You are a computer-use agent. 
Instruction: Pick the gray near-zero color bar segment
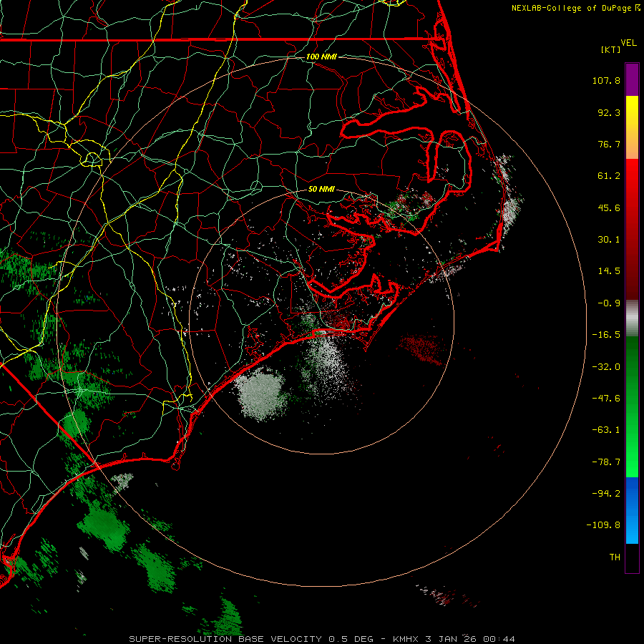632,318
